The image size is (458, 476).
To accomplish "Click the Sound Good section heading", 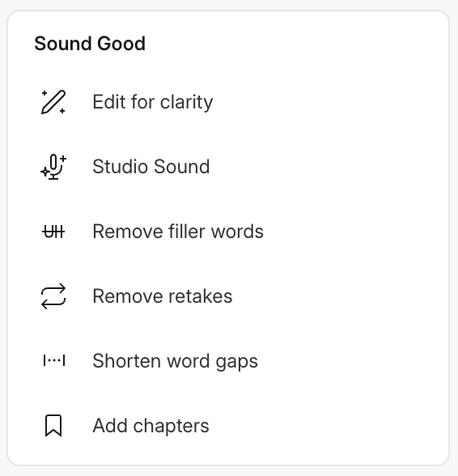I will [x=90, y=44].
